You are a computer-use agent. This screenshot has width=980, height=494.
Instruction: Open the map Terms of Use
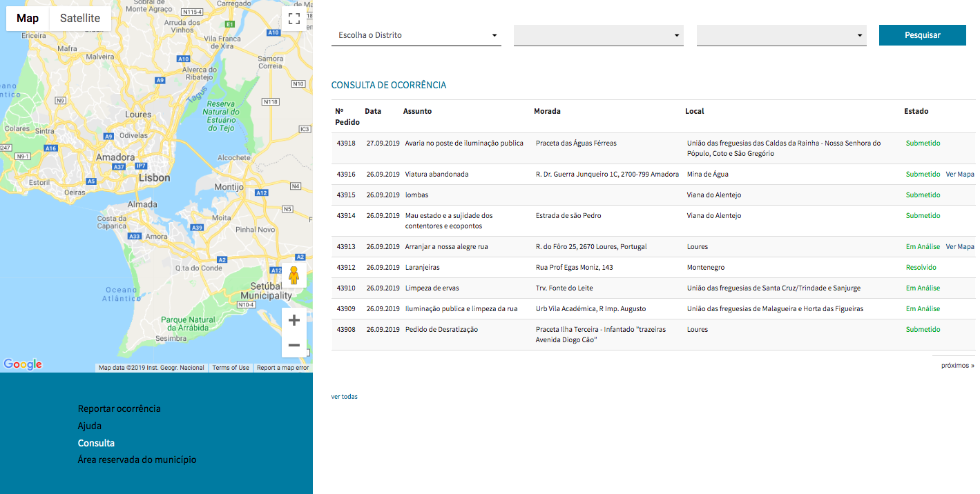[231, 368]
